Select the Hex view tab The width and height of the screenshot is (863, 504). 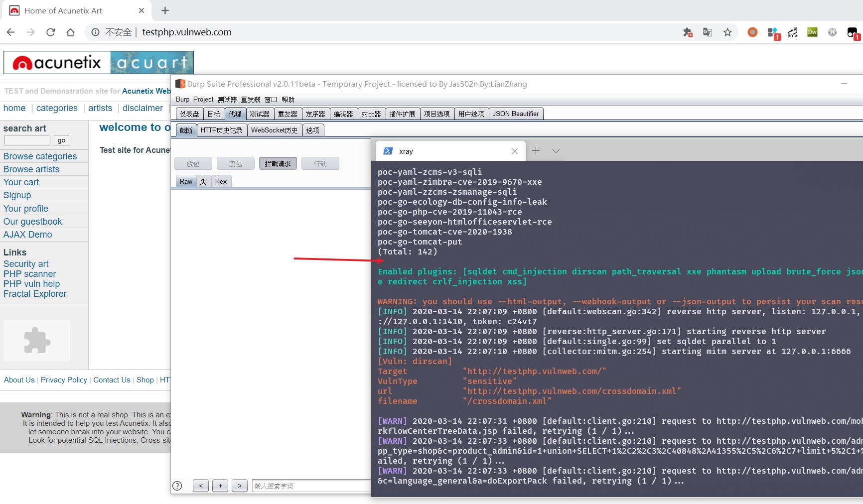click(x=221, y=182)
